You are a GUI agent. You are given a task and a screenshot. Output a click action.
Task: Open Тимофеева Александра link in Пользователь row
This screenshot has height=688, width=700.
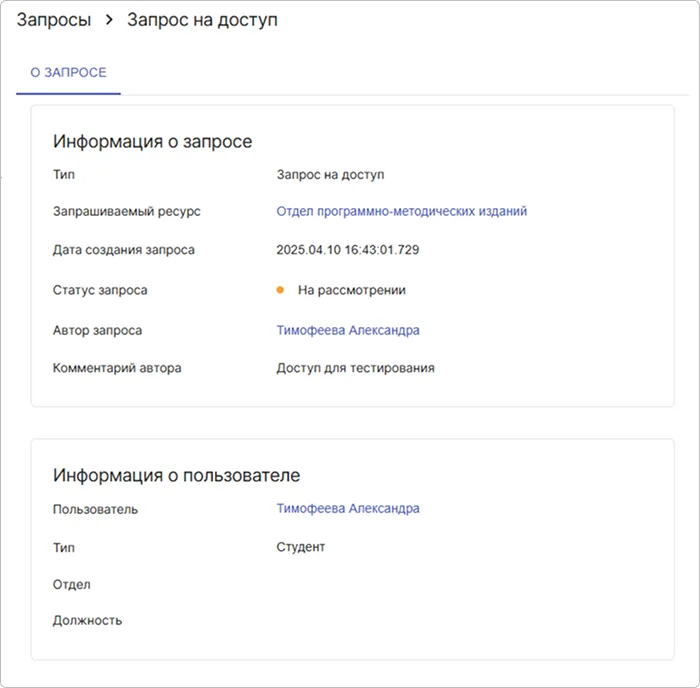click(347, 508)
